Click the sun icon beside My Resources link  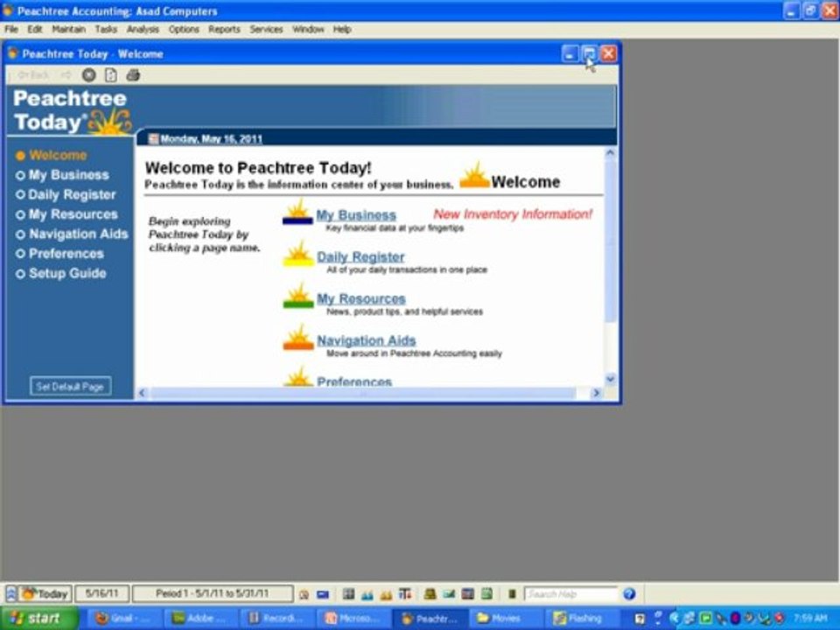297,295
